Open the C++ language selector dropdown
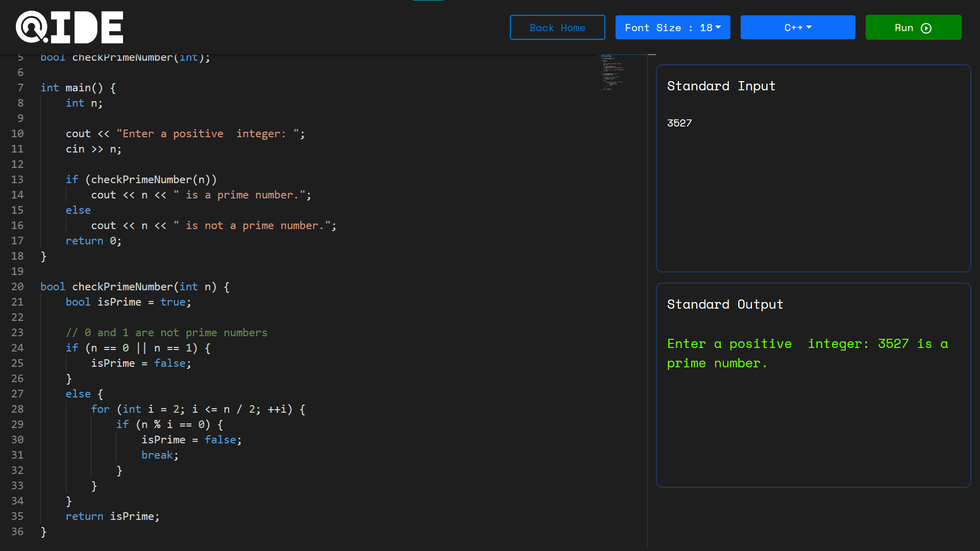Image resolution: width=980 pixels, height=551 pixels. click(x=797, y=28)
